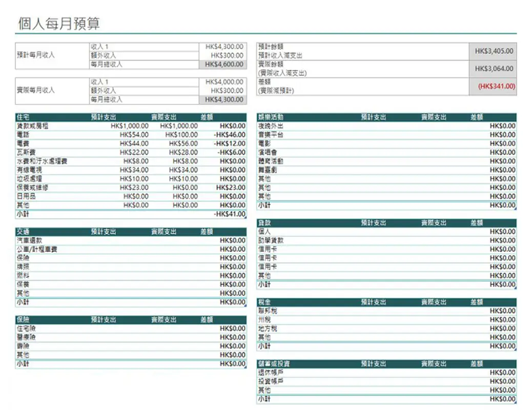This screenshot has width=532, height=410.
Task: Select the title 個人每月預算
Action: coord(59,24)
